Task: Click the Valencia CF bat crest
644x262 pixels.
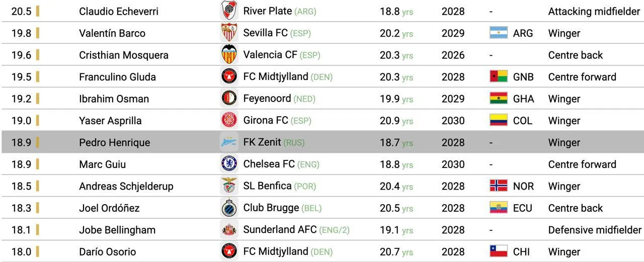Action: click(x=229, y=55)
